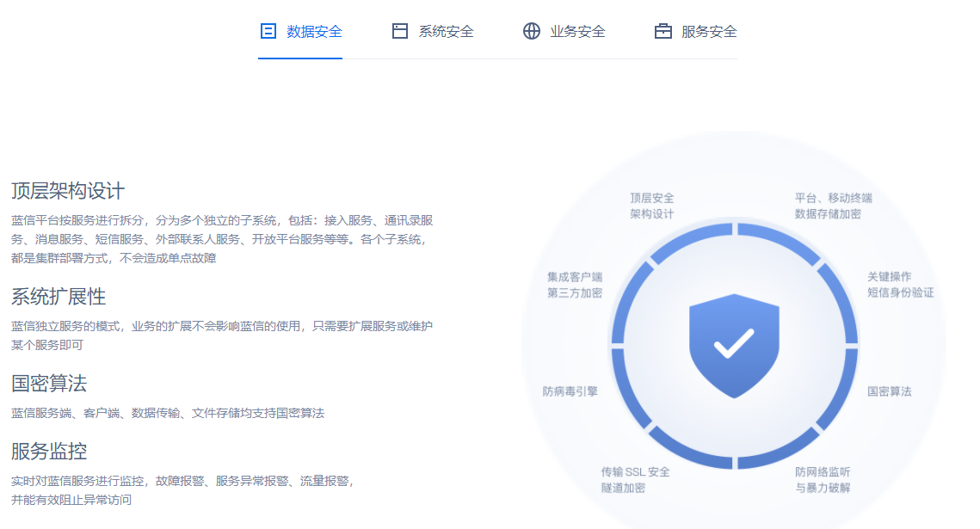This screenshot has height=529, width=980.
Task: Click the 传输 SSL 安全 隧道加密 label
Action: [635, 480]
